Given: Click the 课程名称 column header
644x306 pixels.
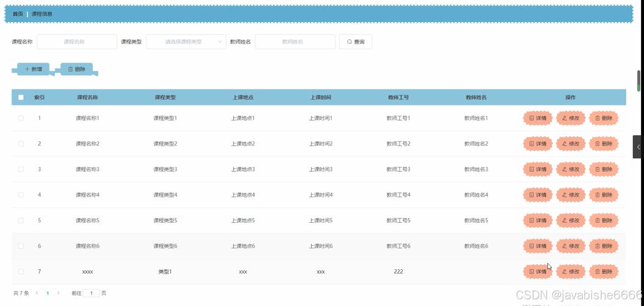Looking at the screenshot, I should coord(87,97).
